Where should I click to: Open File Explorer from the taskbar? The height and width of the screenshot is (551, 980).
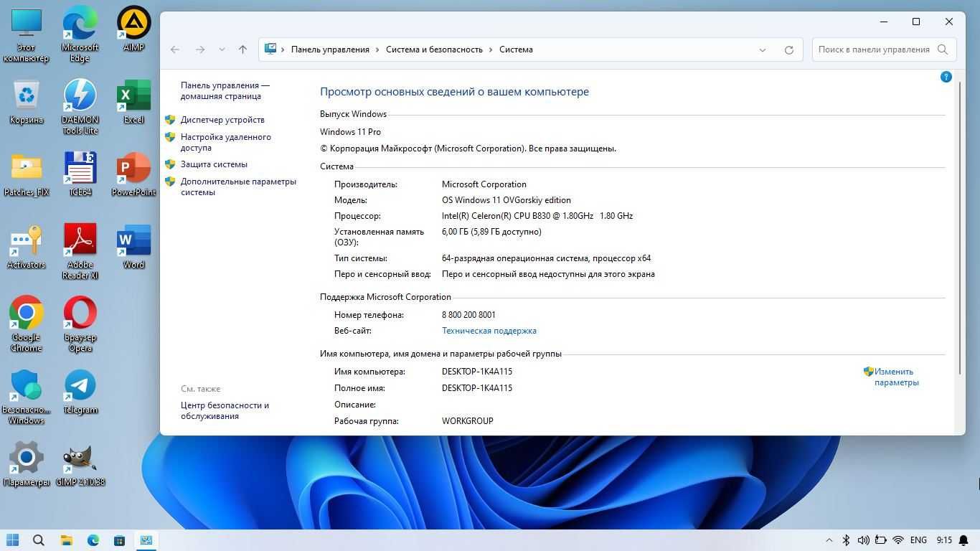pos(66,540)
